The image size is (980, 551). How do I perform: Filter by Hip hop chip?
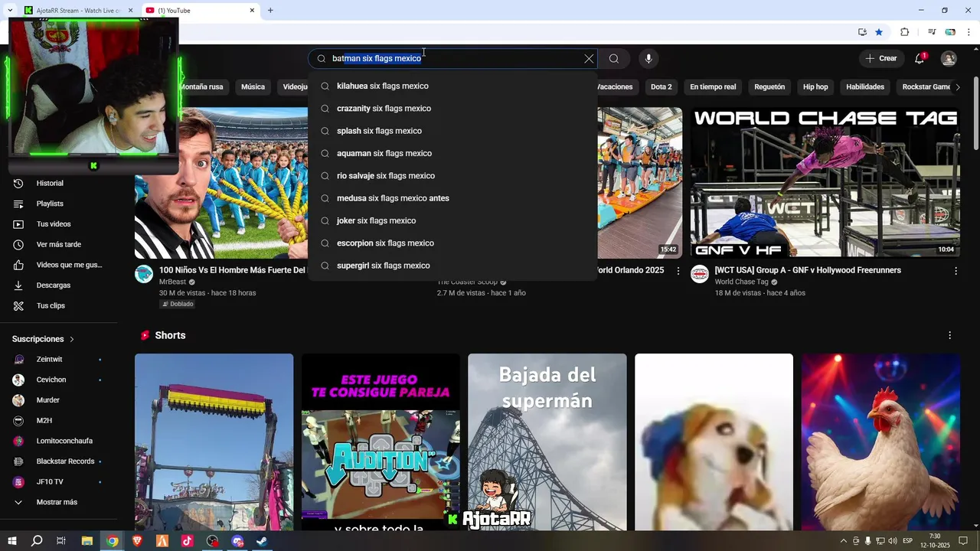pos(815,87)
